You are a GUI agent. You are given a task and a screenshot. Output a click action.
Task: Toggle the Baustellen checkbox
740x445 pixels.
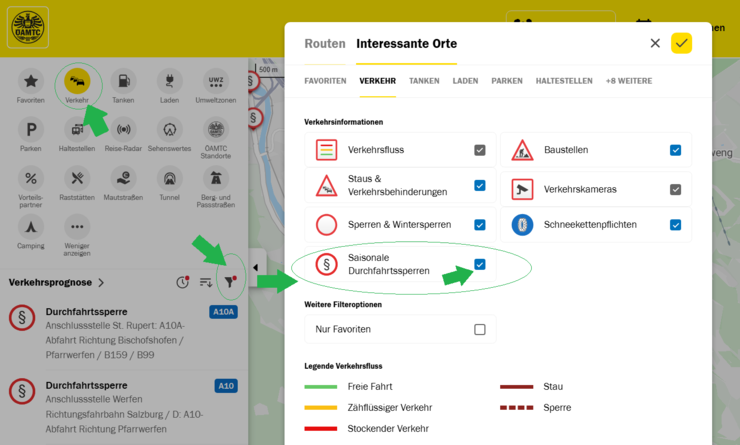click(675, 150)
